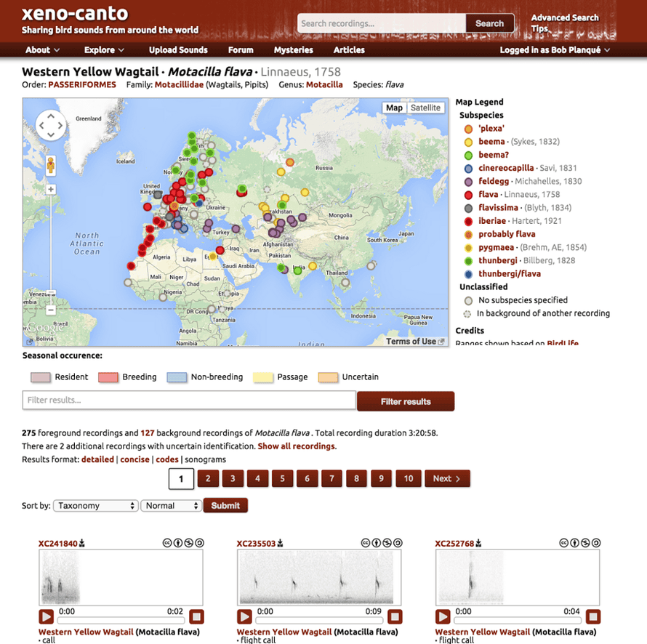Click the Breeding seasonal color swatch
647x644 pixels.
pyautogui.click(x=108, y=377)
